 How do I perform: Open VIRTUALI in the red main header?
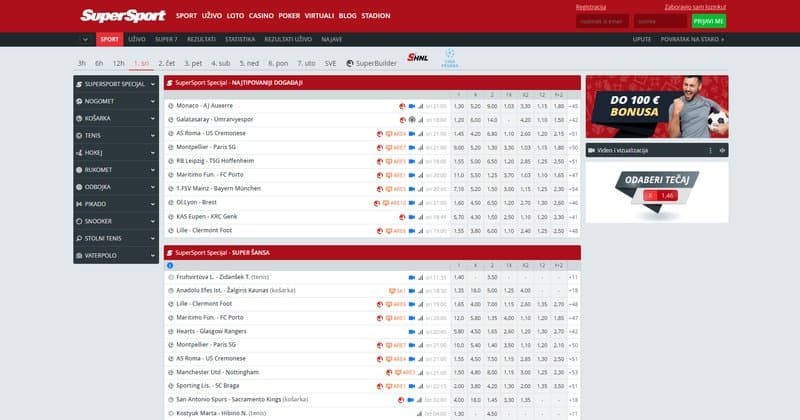coord(319,16)
